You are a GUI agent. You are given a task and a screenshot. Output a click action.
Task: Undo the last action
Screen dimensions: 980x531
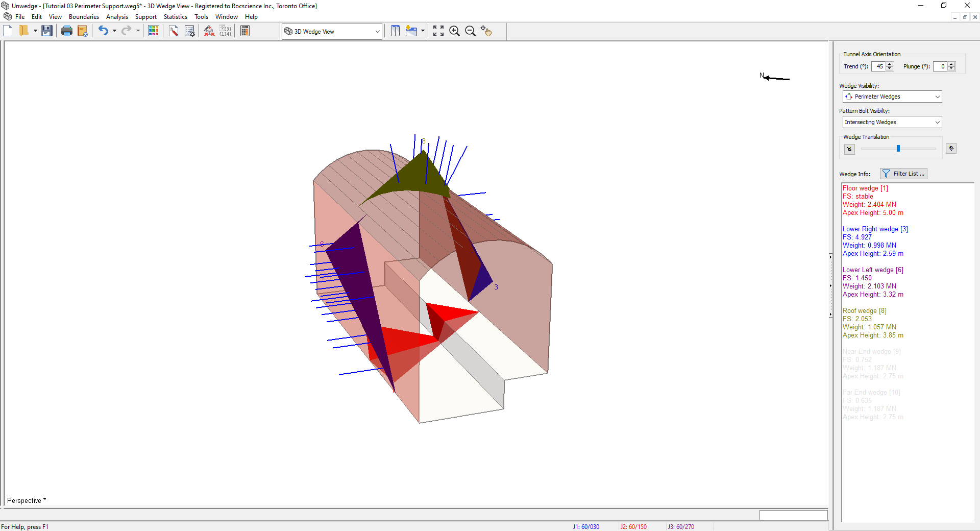tap(103, 31)
